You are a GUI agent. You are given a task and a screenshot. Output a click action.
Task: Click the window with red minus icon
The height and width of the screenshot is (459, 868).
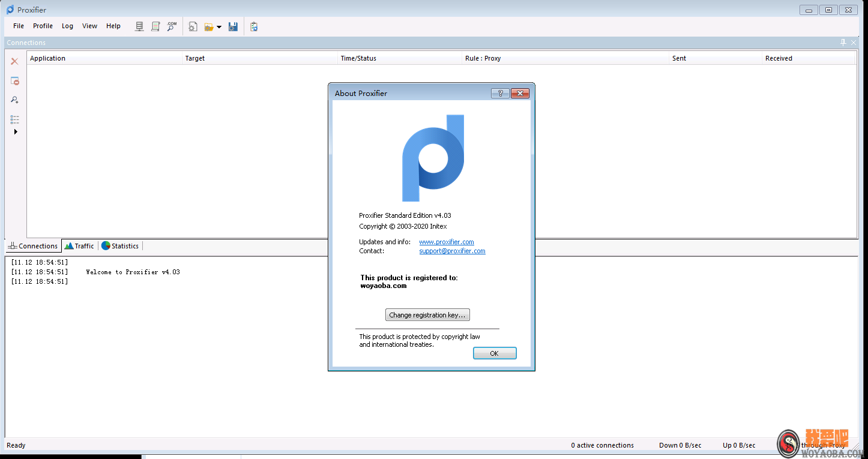tap(15, 81)
